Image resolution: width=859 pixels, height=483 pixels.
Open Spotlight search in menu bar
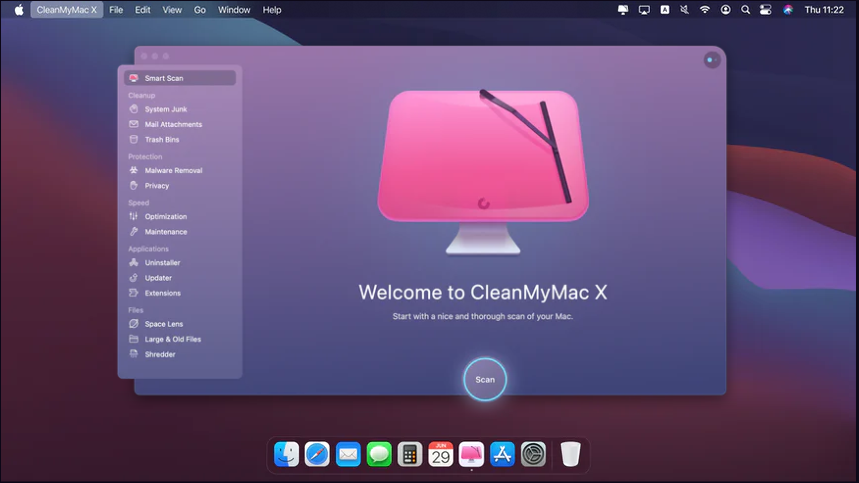point(746,10)
